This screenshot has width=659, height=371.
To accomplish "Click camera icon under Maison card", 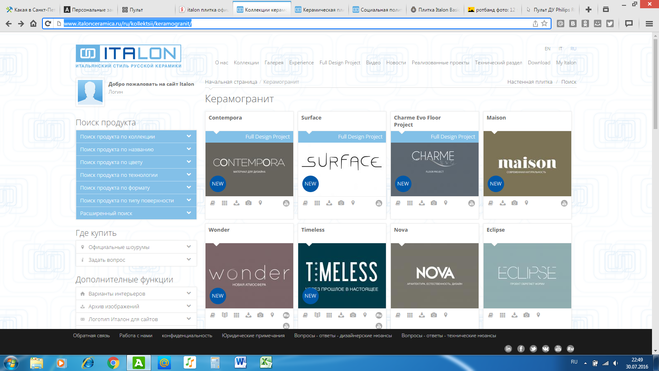I will pos(514,203).
